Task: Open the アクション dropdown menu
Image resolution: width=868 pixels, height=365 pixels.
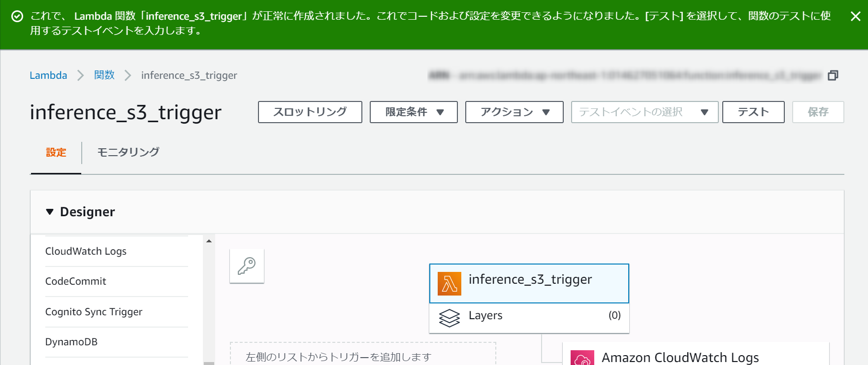Action: tap(514, 112)
